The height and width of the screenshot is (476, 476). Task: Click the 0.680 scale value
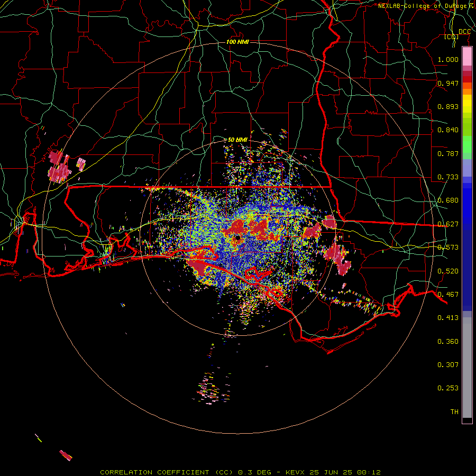(x=448, y=200)
